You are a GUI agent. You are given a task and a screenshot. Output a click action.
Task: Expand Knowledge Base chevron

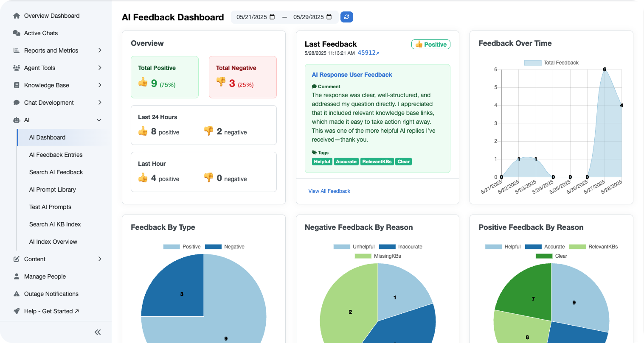tap(100, 85)
